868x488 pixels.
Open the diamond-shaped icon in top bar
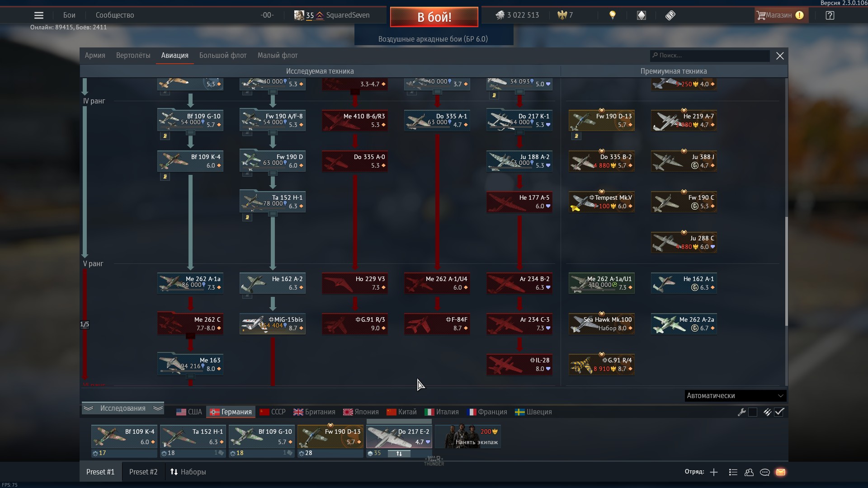642,15
